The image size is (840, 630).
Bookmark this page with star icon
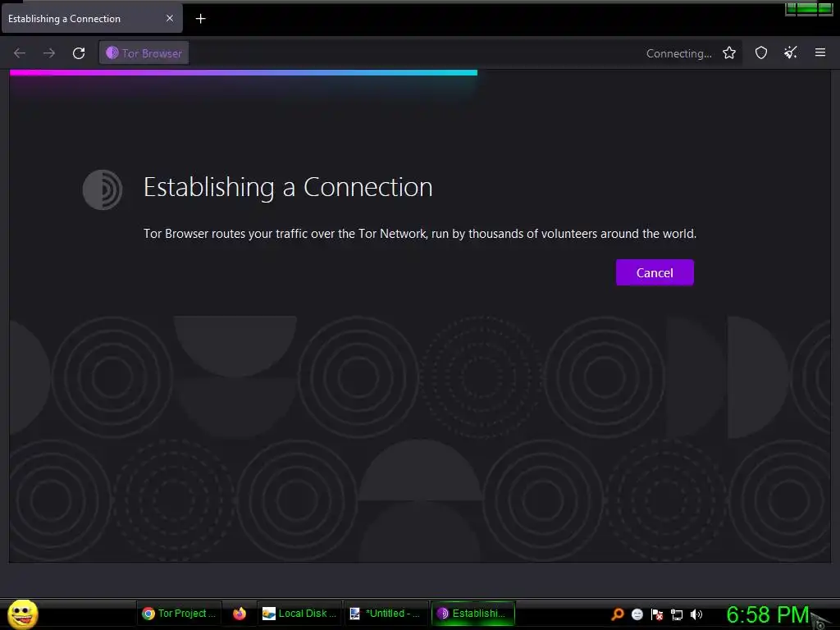(x=728, y=53)
